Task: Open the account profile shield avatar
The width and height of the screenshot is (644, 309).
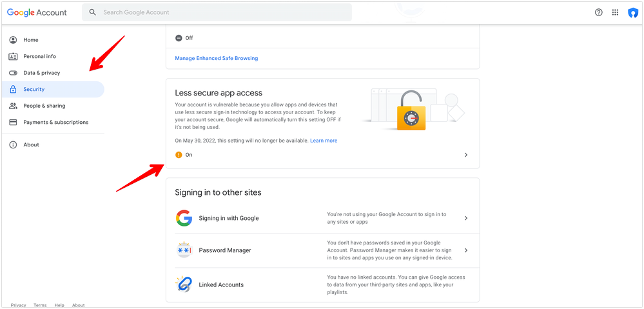Action: pos(632,13)
